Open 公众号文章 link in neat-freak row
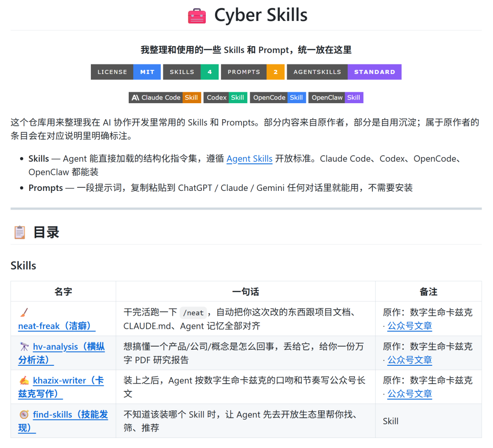Viewport: 493px width, 448px height. (x=409, y=326)
